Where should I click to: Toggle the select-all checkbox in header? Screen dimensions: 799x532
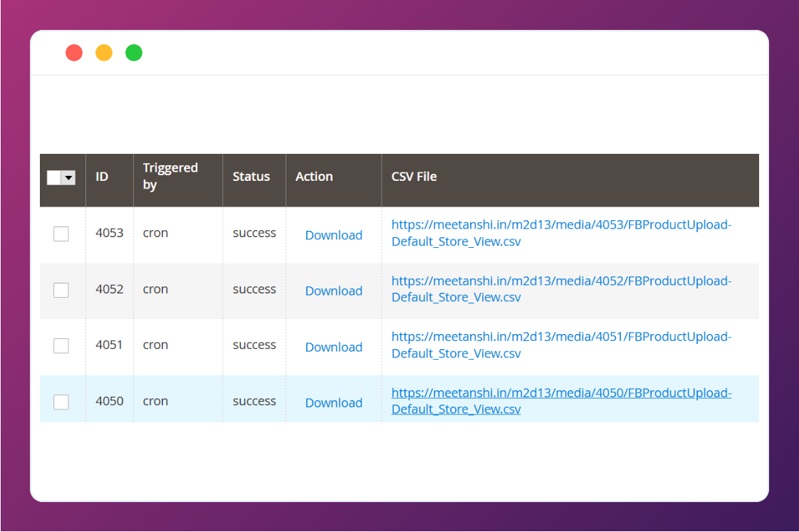pyautogui.click(x=54, y=177)
